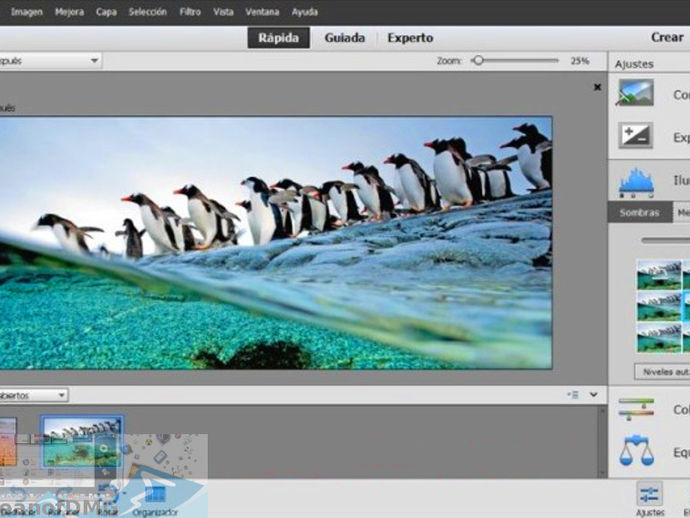
Task: Choose the bottom preview thumbnail in lighting grid
Action: tap(659, 338)
